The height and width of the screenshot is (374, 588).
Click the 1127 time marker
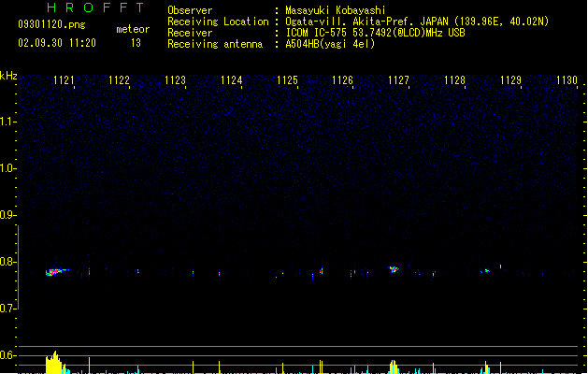398,80
